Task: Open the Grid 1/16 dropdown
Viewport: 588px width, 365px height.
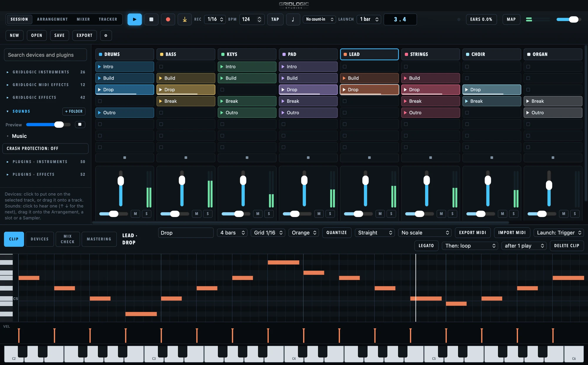Action: coord(268,233)
